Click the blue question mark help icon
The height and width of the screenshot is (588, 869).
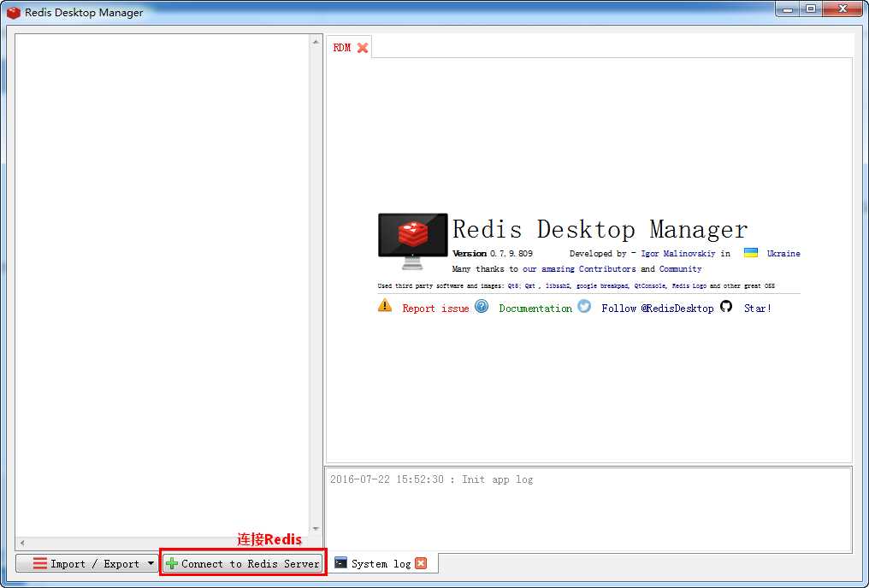coord(482,306)
